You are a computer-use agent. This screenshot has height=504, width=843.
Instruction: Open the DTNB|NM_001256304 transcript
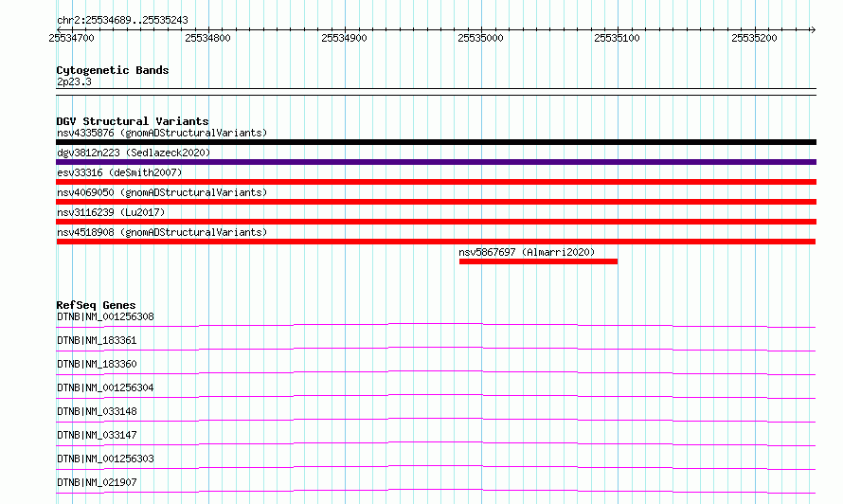click(105, 387)
